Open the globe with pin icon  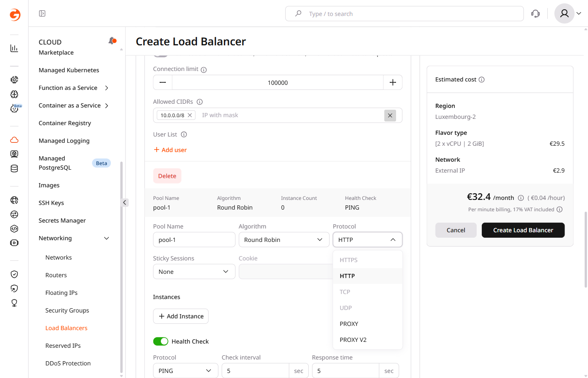click(14, 200)
